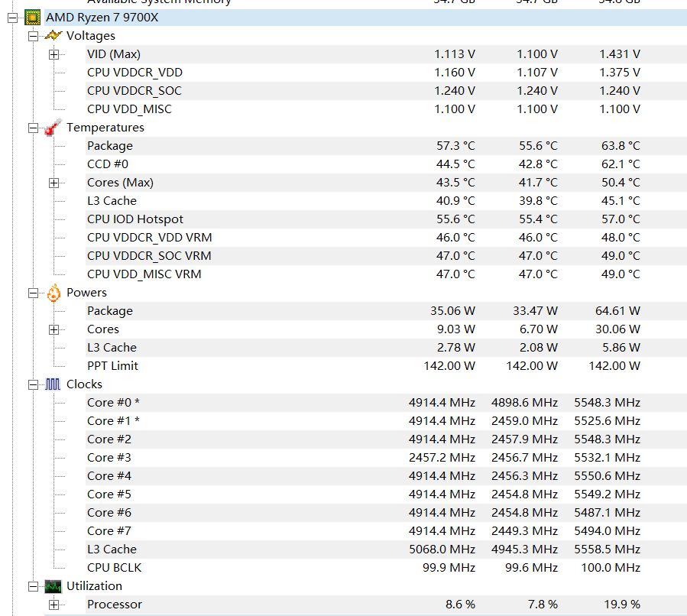This screenshot has width=687, height=616.
Task: Collapse the Clocks section
Action: (32, 384)
